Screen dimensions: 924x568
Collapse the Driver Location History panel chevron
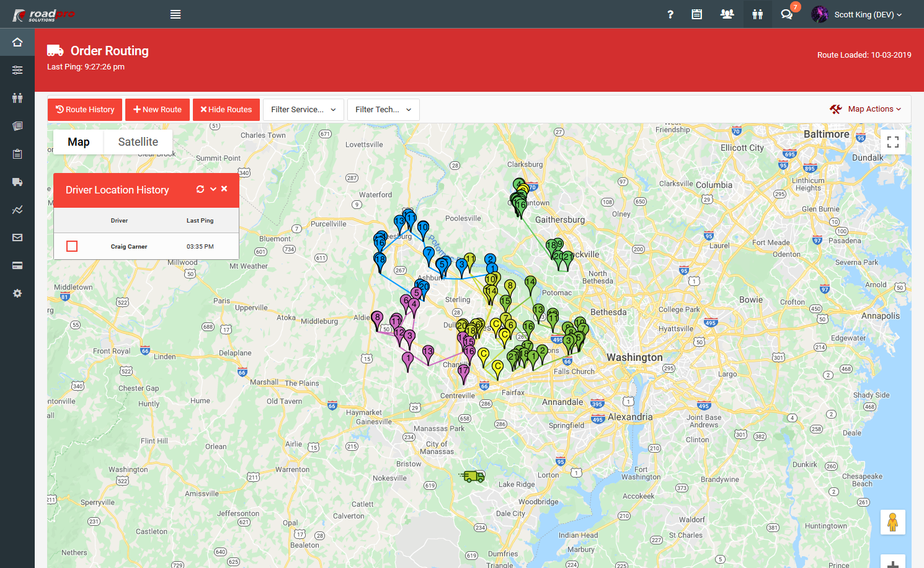[213, 189]
